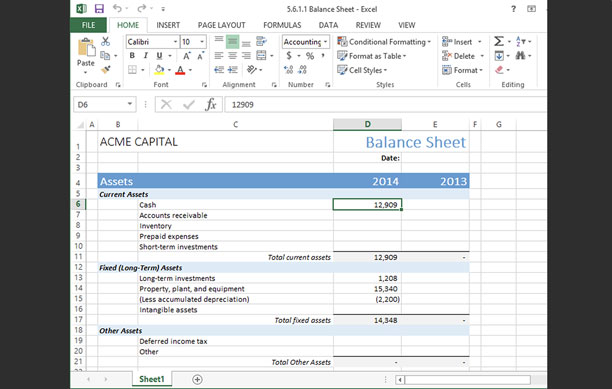Select the Sheet1 tab
The image size is (612, 389).
[152, 379]
